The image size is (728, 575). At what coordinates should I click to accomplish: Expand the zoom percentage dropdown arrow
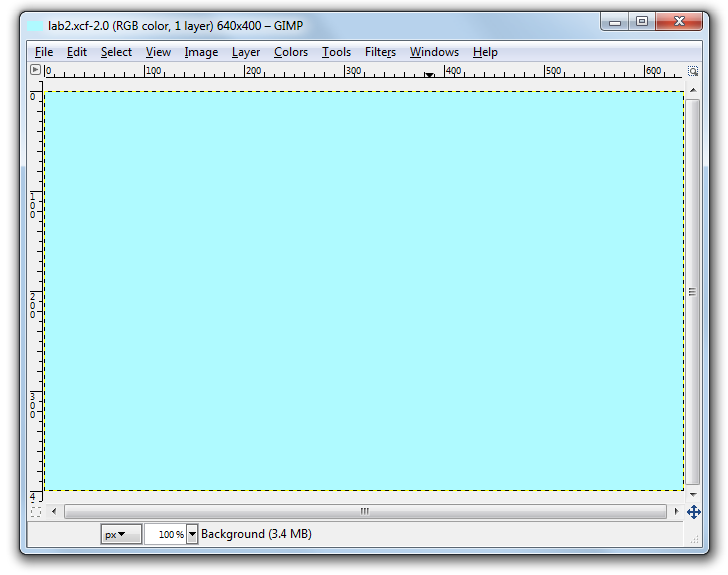point(192,534)
